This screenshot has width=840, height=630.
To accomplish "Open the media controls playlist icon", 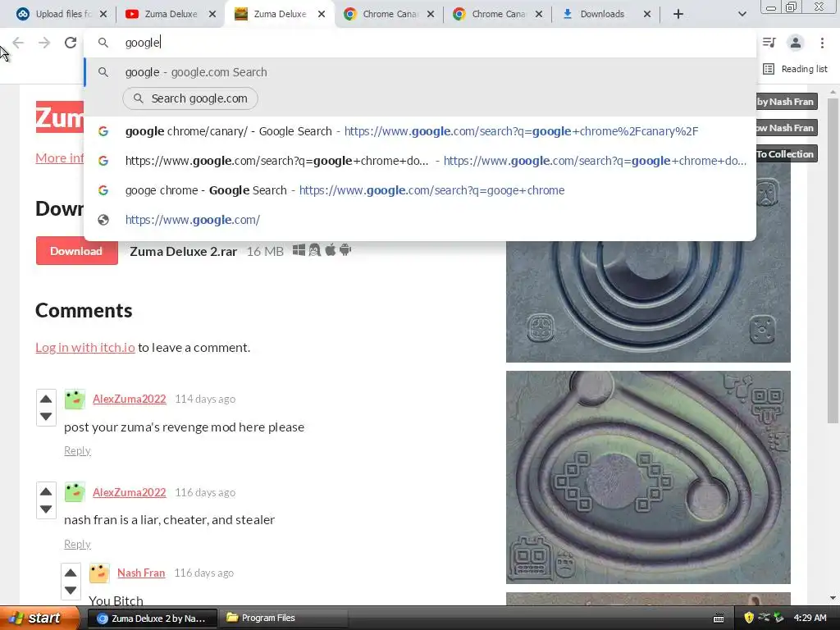I will click(769, 43).
